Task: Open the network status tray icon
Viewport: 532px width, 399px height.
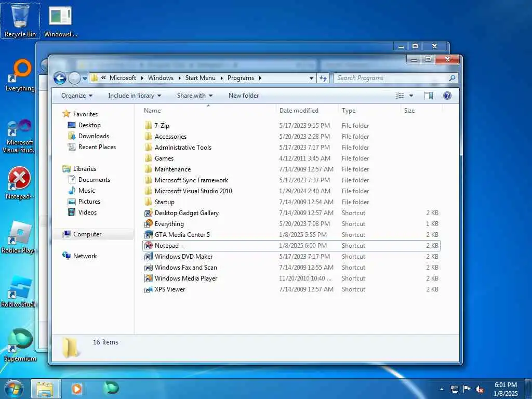Action: pyautogui.click(x=454, y=390)
